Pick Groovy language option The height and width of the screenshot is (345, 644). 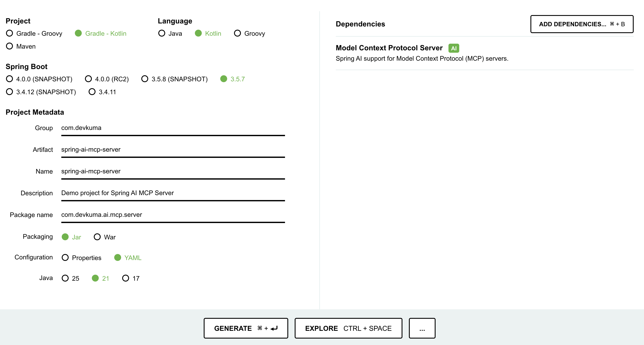click(237, 33)
